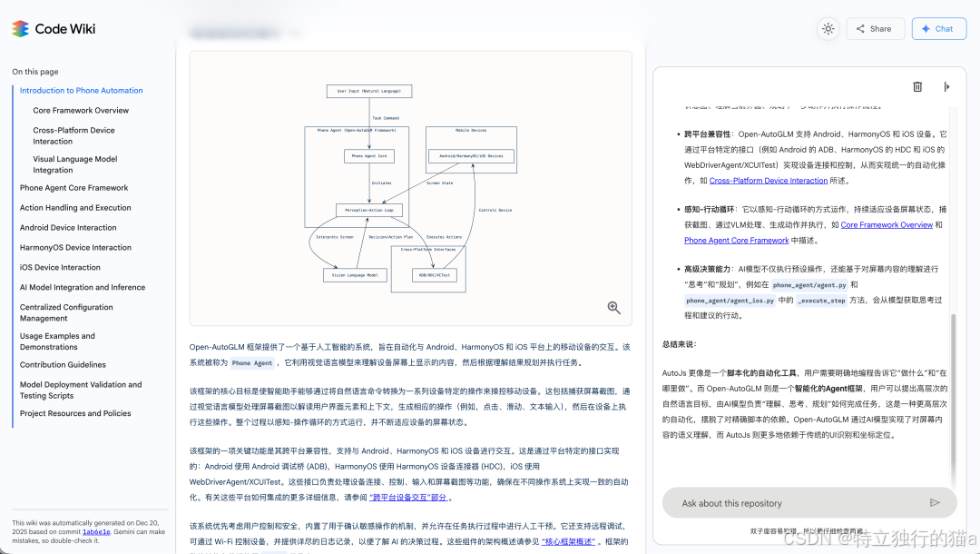Open Model Deployment Validation and Testing Scripts

[81, 391]
